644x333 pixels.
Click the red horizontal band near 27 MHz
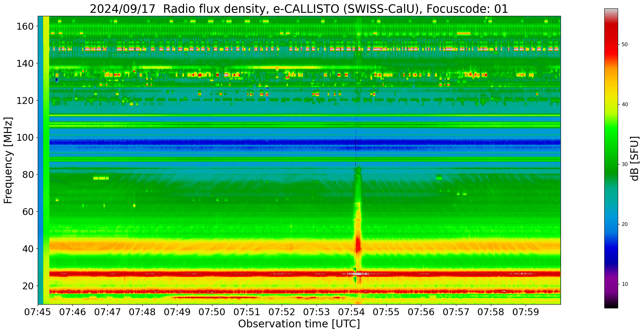pyautogui.click(x=305, y=274)
